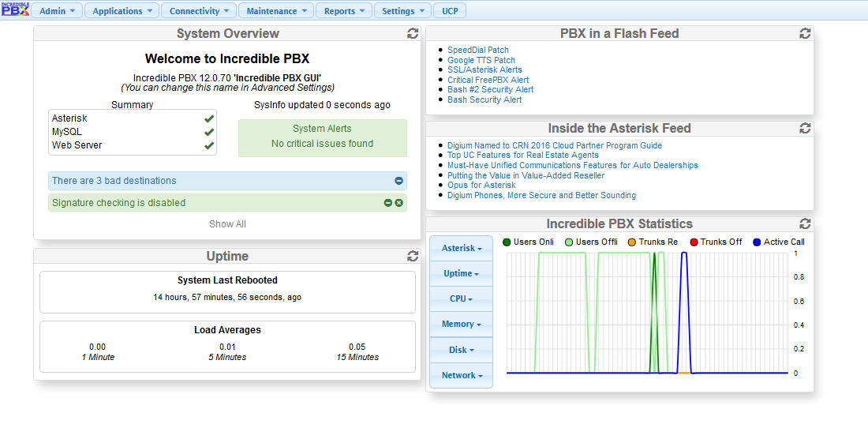Click the Asterisk row in Summary
Screen dimensions: 868x428
(133, 118)
